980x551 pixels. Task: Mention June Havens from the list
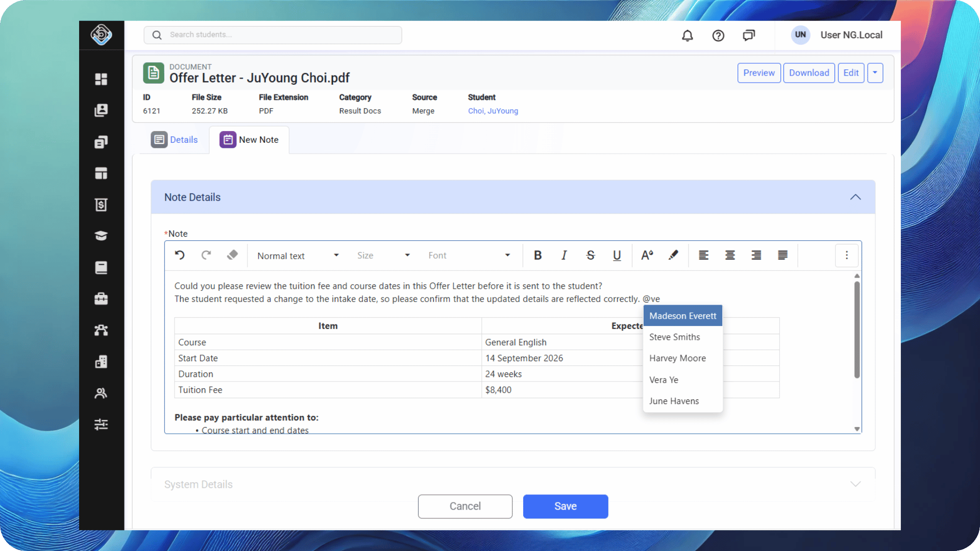click(x=683, y=402)
